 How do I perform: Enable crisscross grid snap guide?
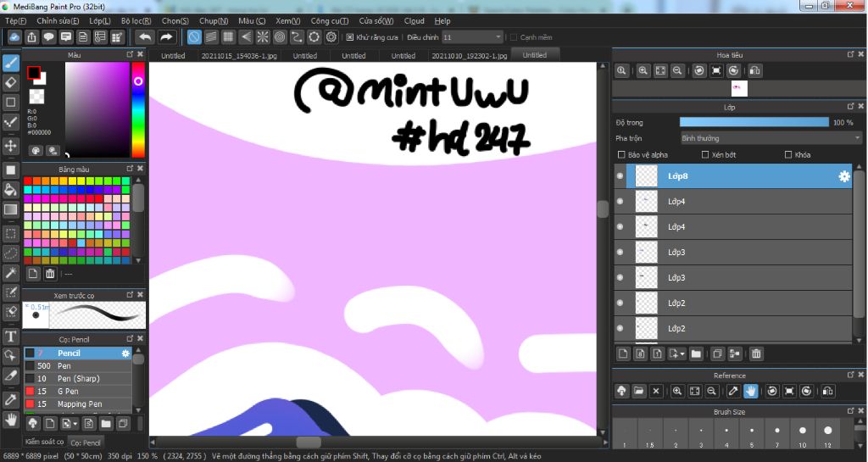click(x=228, y=37)
